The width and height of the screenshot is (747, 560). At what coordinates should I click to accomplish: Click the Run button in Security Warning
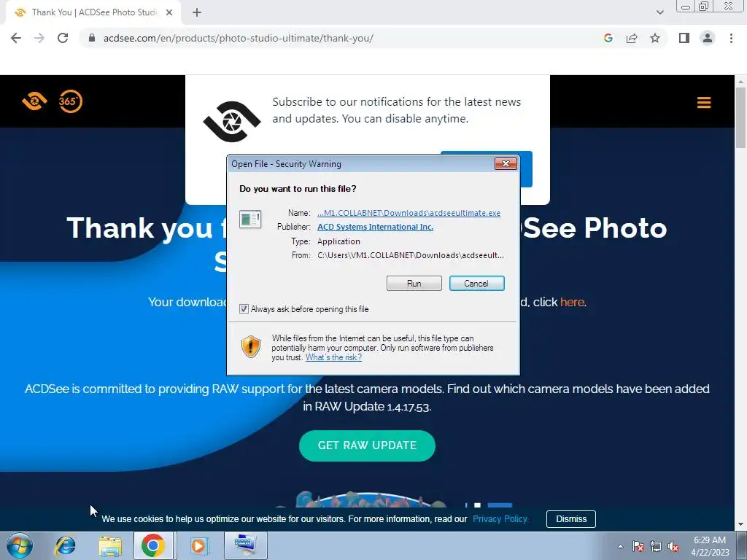414,284
